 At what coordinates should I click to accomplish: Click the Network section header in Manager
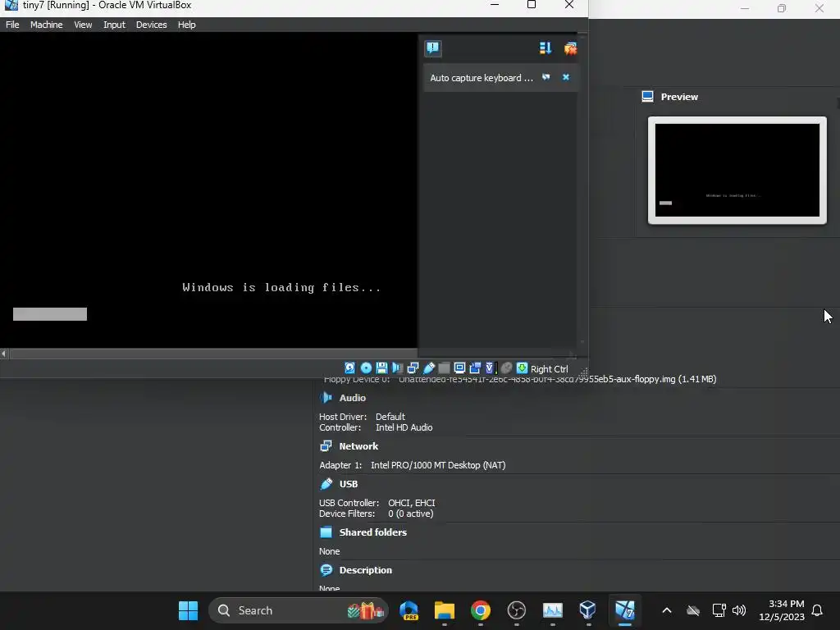tap(358, 446)
